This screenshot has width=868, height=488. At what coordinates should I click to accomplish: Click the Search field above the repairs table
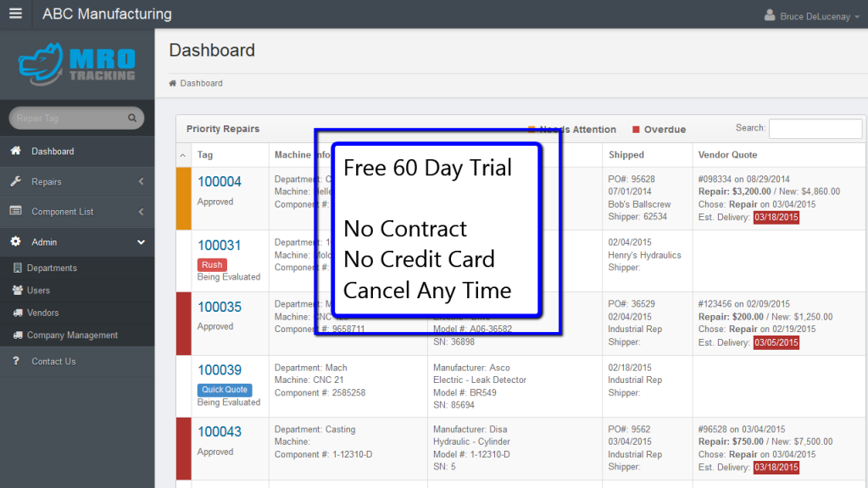pos(815,128)
